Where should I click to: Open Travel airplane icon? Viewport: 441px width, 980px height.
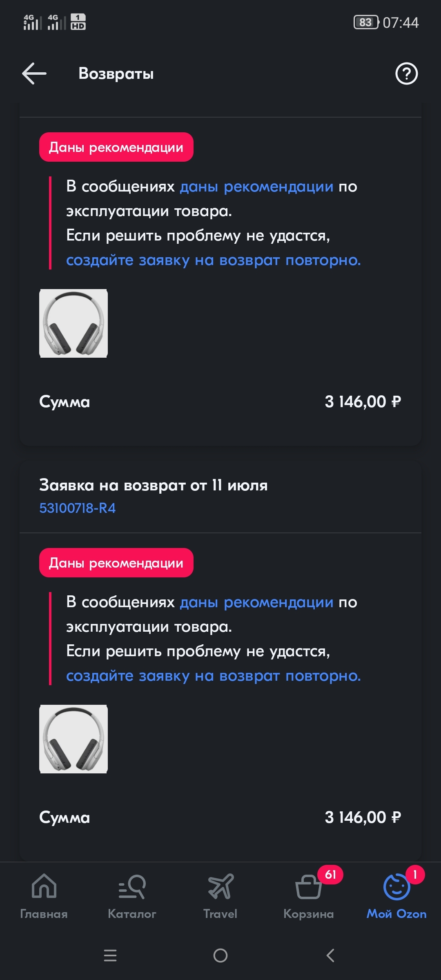click(x=220, y=887)
